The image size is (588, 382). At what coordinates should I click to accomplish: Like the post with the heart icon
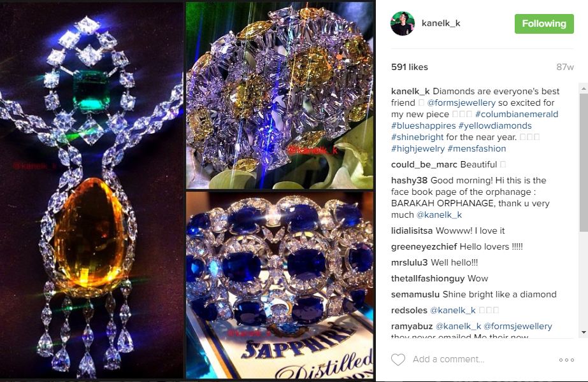pyautogui.click(x=398, y=360)
